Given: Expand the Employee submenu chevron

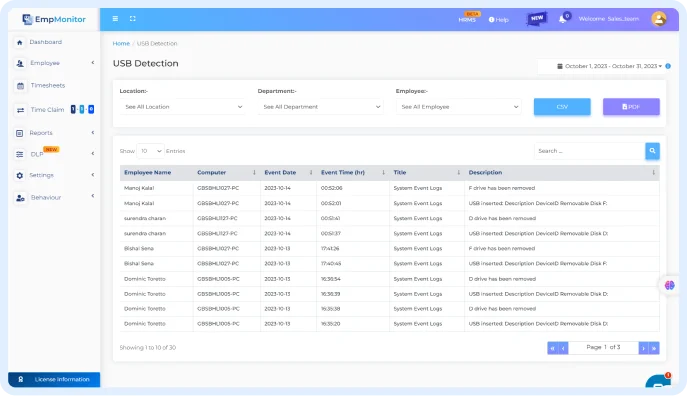Looking at the screenshot, I should point(93,63).
